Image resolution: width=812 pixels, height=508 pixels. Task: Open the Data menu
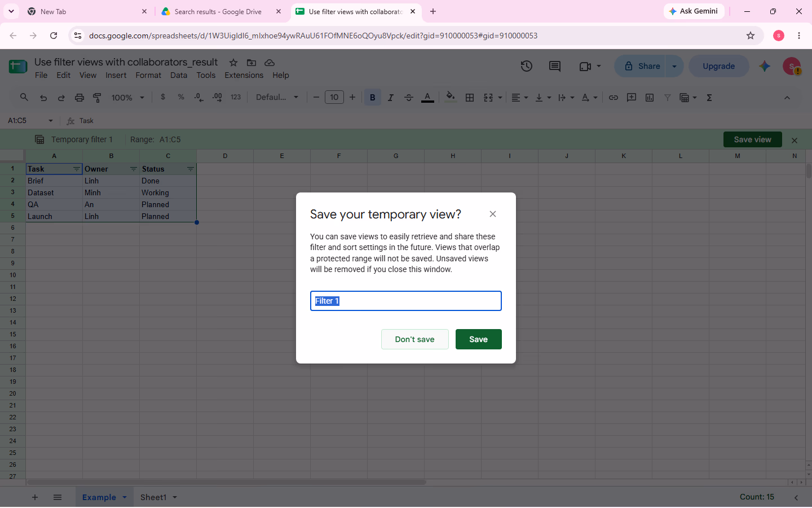tap(179, 75)
